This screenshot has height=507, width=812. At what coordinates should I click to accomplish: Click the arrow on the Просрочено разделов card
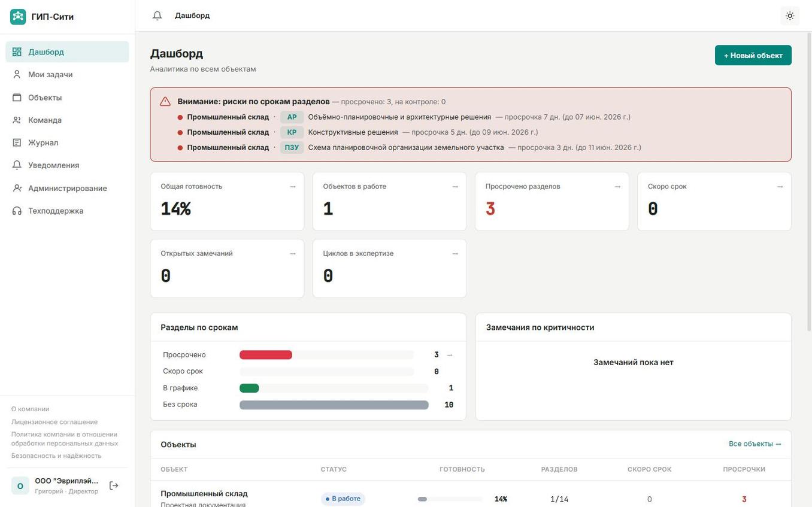pyautogui.click(x=617, y=187)
